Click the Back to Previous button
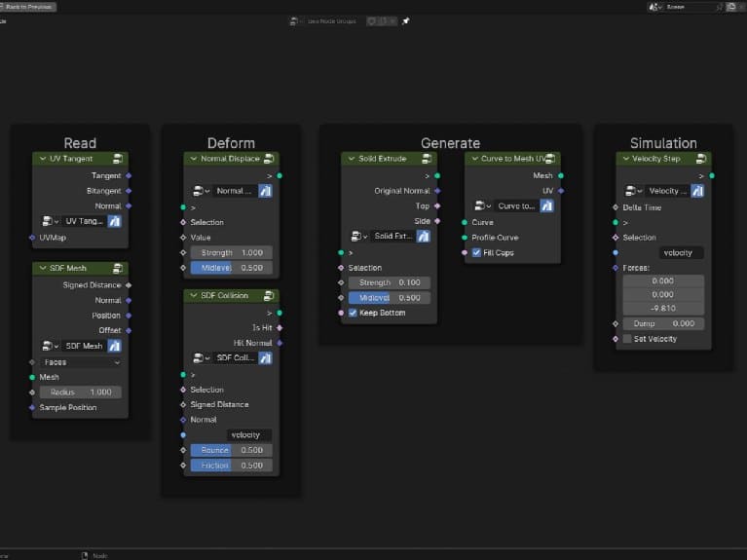This screenshot has width=747, height=560. click(29, 7)
